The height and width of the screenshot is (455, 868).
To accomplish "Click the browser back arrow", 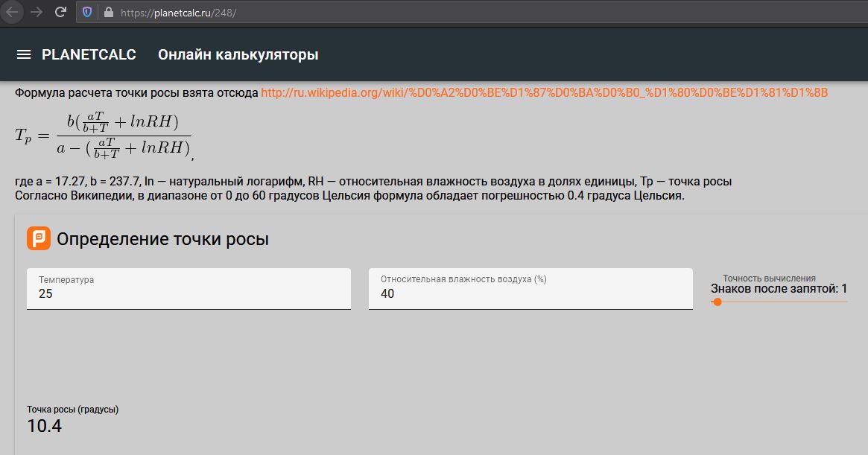I will 12,12.
